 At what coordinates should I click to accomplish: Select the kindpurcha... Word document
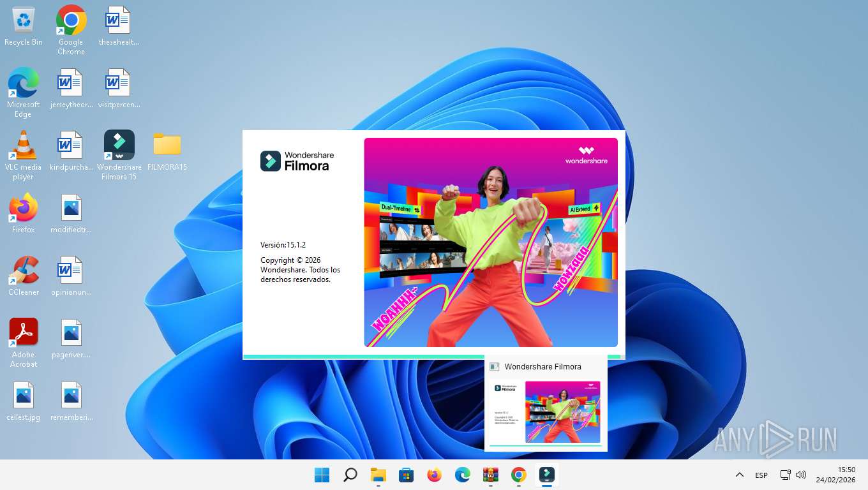coord(71,152)
